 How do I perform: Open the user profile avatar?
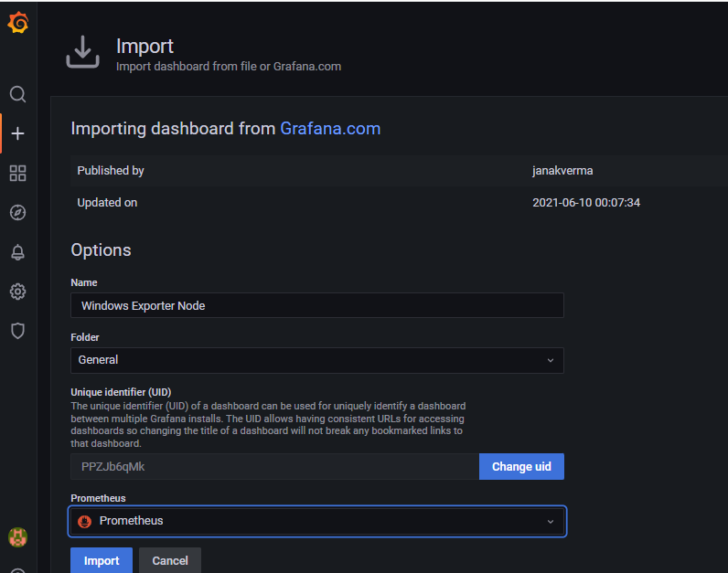click(17, 537)
